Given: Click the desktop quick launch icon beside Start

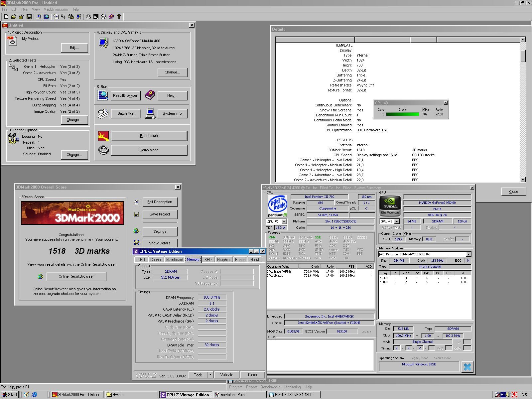Looking at the screenshot, I should coord(26,395).
